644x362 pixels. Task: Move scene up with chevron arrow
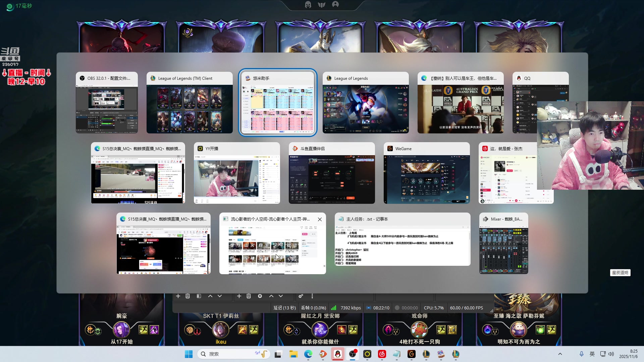pyautogui.click(x=210, y=296)
